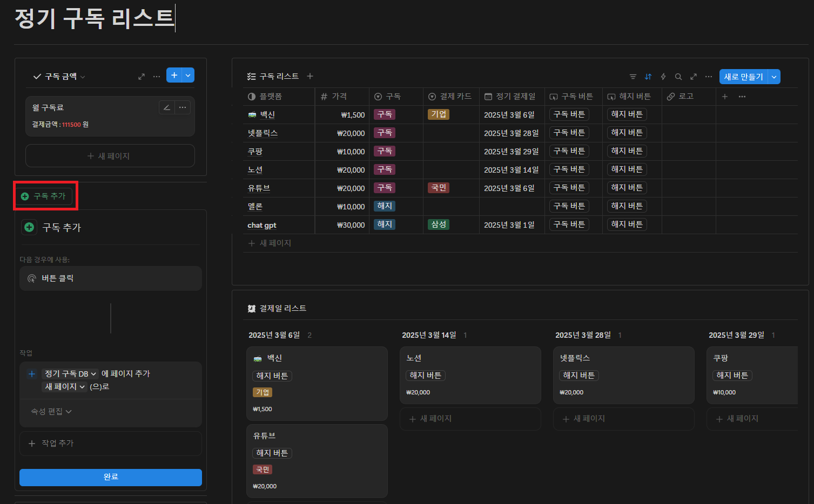Expand 속성 편집 options
This screenshot has width=814, height=504.
pyautogui.click(x=51, y=412)
